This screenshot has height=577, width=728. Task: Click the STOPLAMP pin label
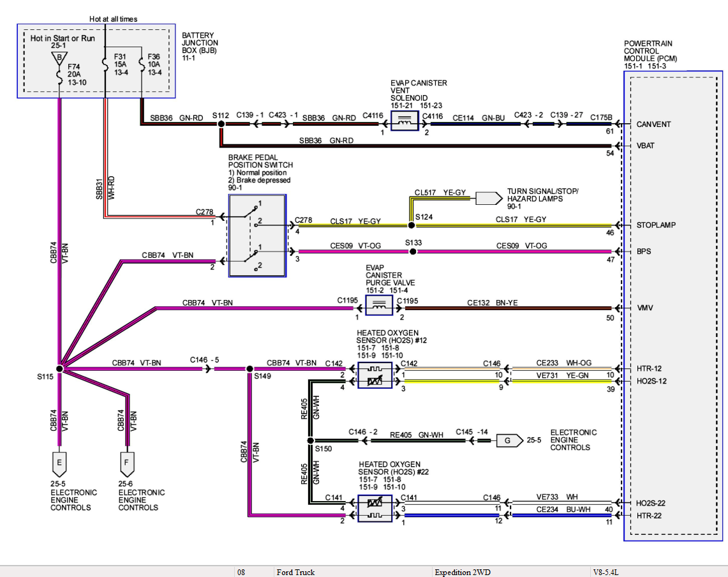click(656, 225)
